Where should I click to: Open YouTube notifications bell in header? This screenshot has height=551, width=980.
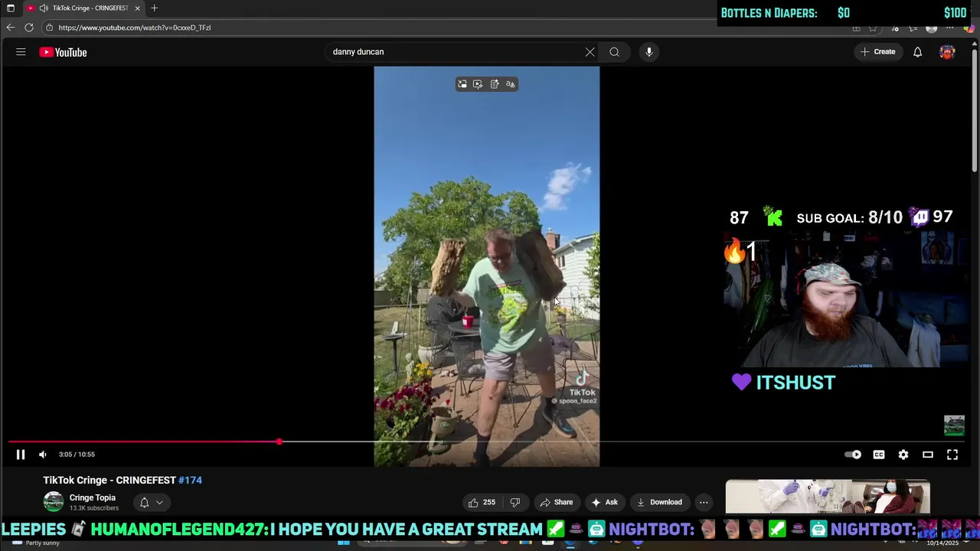click(917, 52)
